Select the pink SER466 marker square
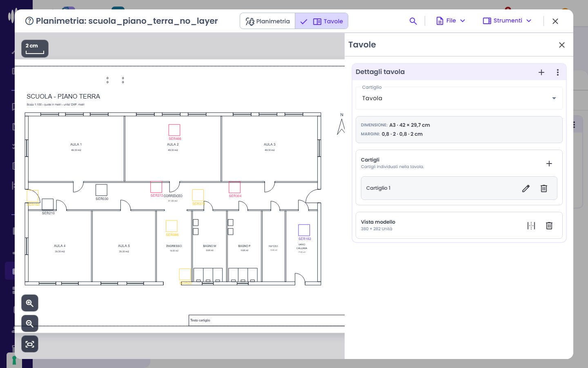This screenshot has width=588, height=368. coord(174,130)
